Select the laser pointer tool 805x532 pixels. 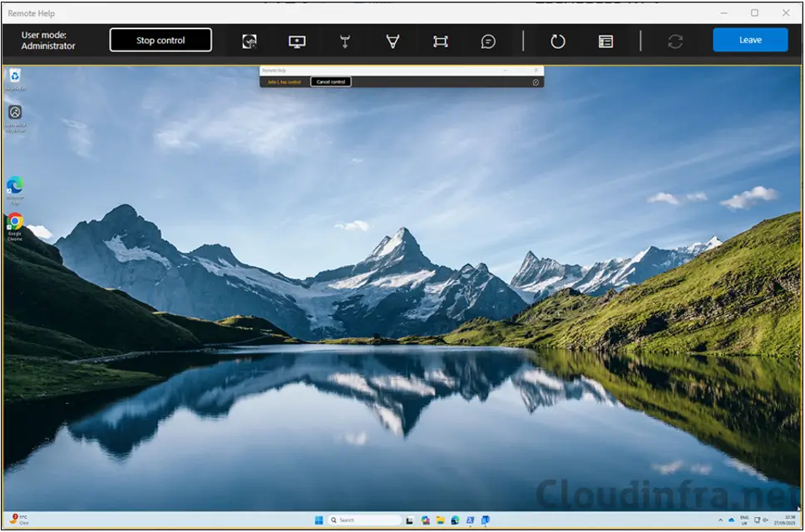(x=344, y=42)
